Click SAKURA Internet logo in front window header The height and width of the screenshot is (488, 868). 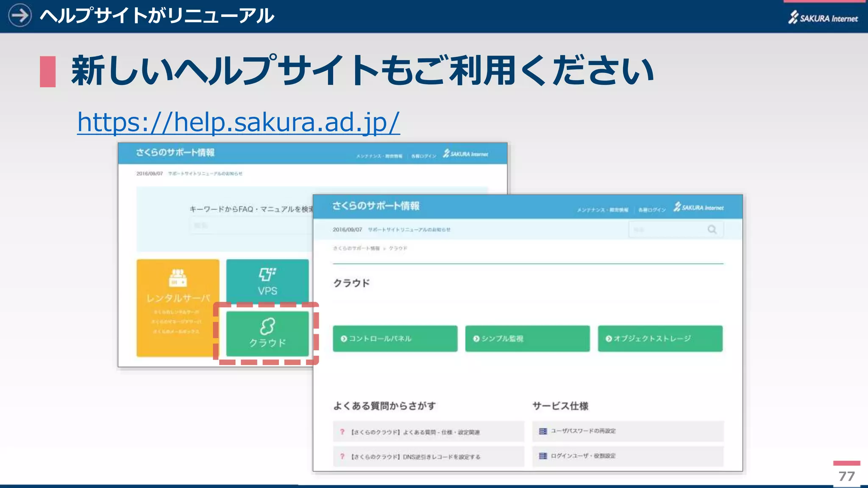(698, 207)
